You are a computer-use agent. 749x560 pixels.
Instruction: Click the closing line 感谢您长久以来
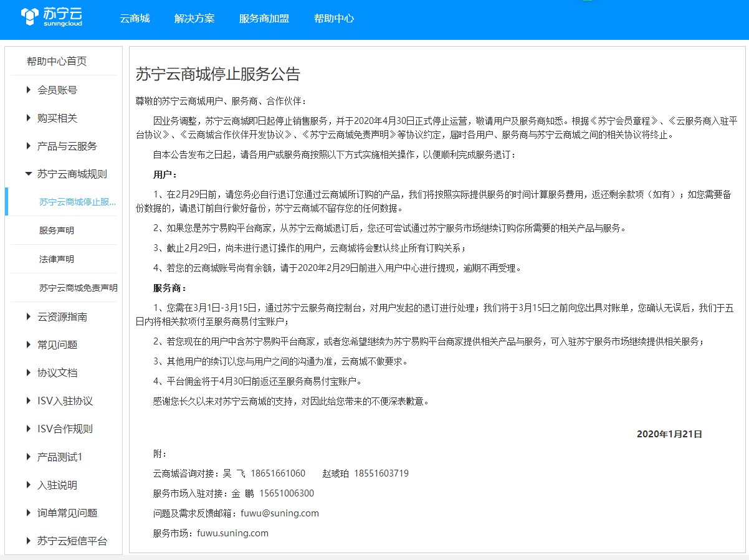click(291, 401)
